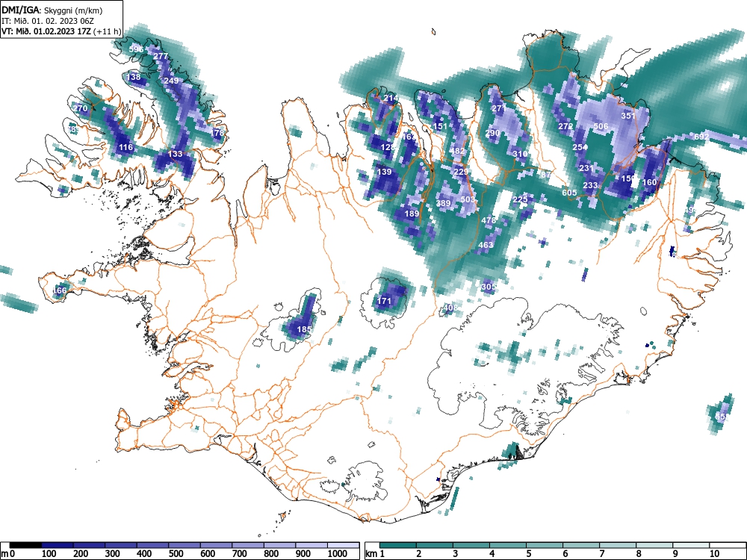Click the 'm' unit label of the left legend
The image size is (747, 560).
4,554
